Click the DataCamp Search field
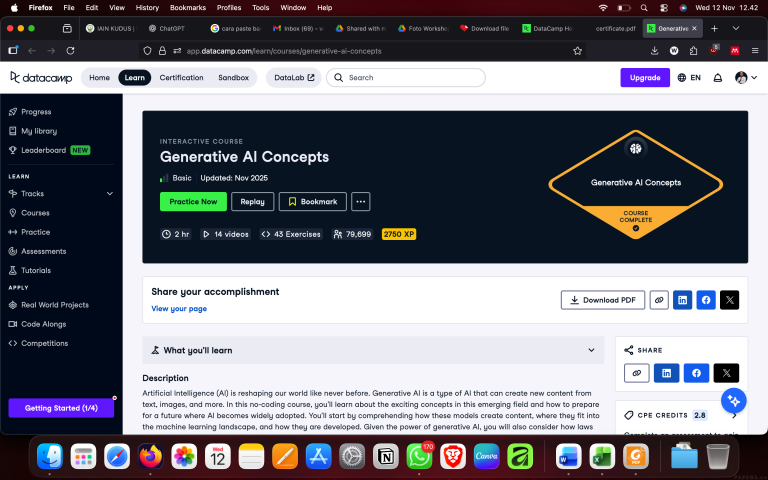This screenshot has width=768, height=480. 406,78
